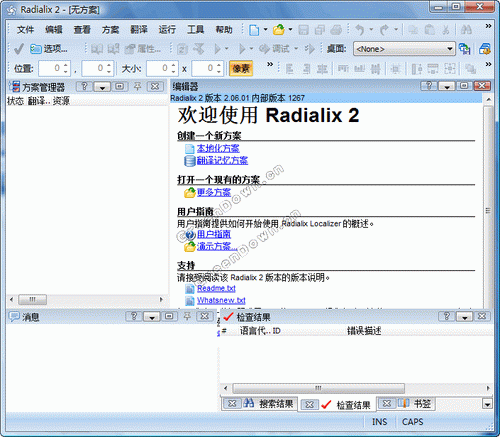This screenshot has width=500, height=437.
Task: Open the 本地化方案 link
Action: coord(218,148)
